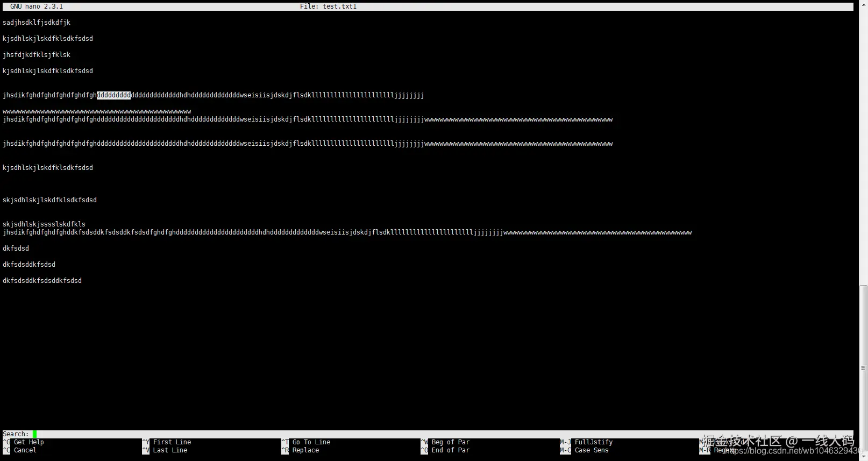Click the line 'sadjhsdklfjsdkdfjk'
Screen dimensions: 868x461
point(37,23)
